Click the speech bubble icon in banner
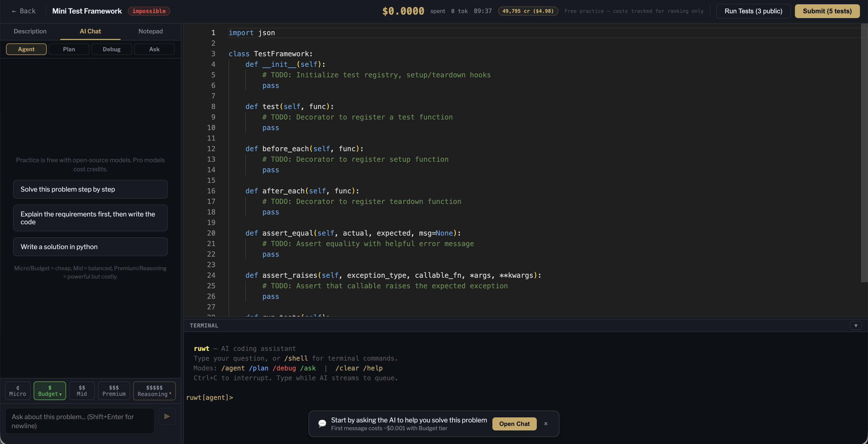 tap(322, 423)
